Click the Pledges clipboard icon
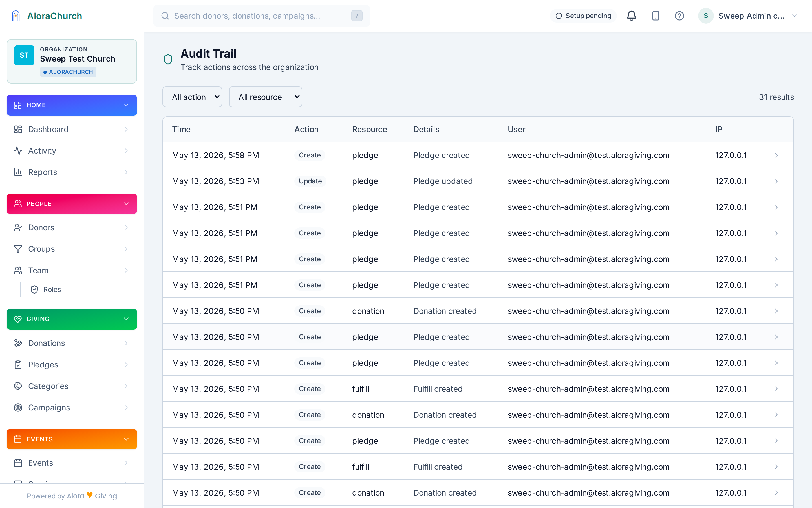812x508 pixels. click(18, 365)
